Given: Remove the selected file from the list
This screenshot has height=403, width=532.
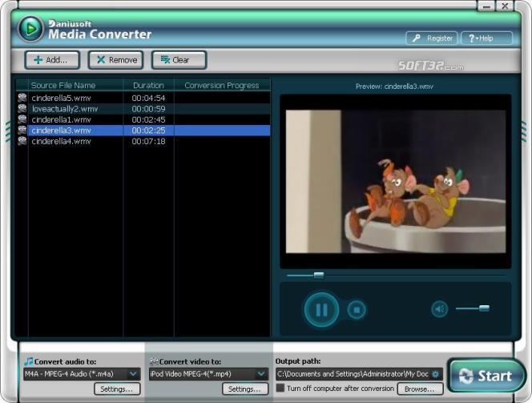Looking at the screenshot, I should tap(115, 60).
